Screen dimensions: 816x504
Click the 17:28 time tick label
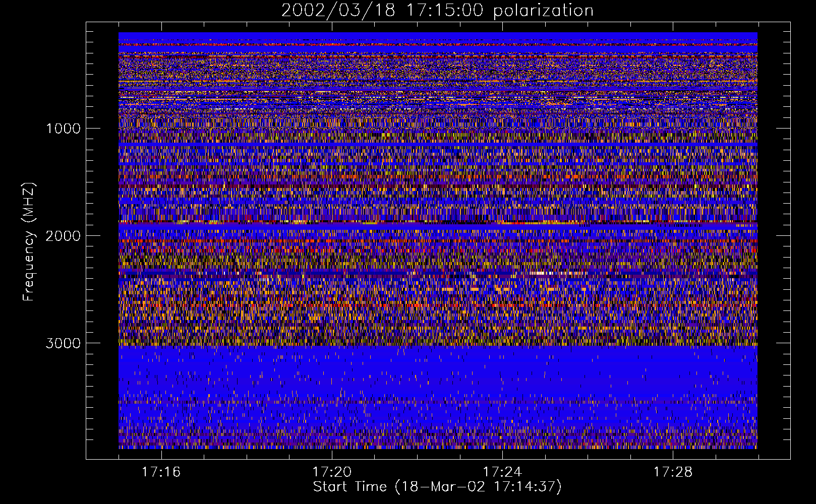click(x=673, y=472)
